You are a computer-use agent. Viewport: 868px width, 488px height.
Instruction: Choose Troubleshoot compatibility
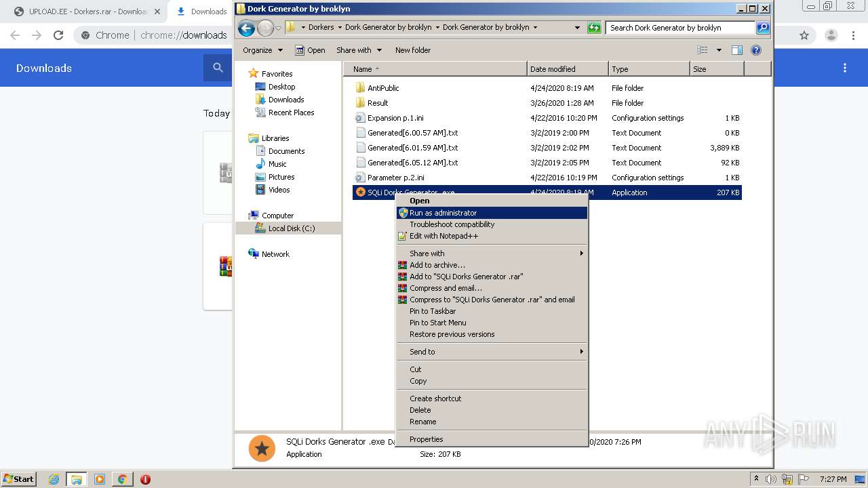(x=492, y=224)
